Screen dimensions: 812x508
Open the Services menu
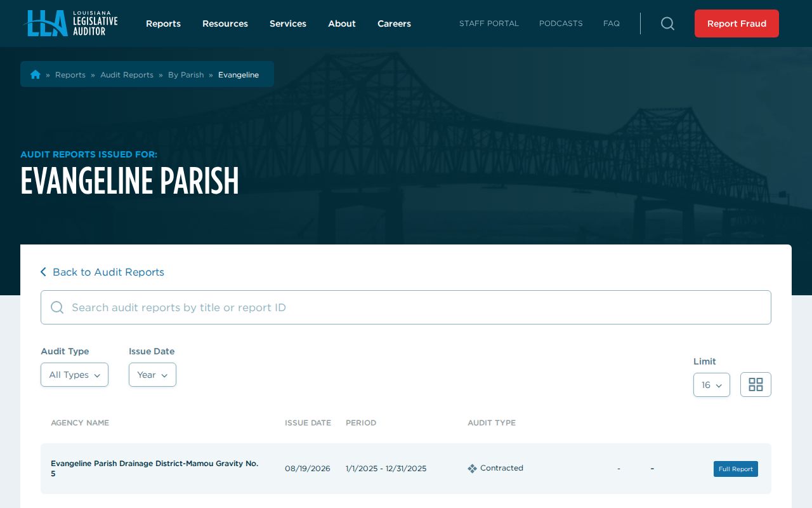click(288, 23)
